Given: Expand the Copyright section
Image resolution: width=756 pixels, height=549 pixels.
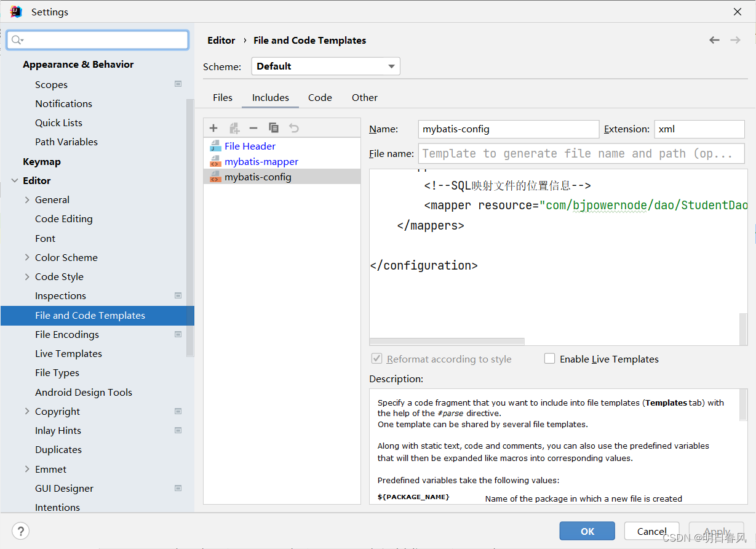Looking at the screenshot, I should click(26, 411).
